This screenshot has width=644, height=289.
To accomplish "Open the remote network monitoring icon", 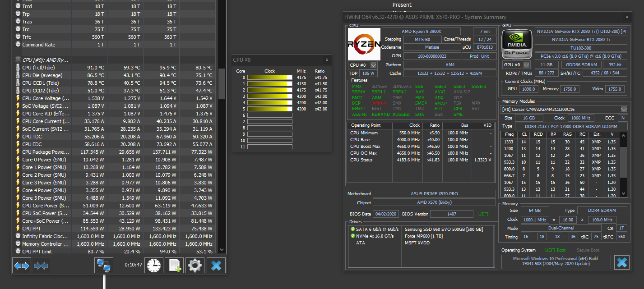I will [x=104, y=266].
